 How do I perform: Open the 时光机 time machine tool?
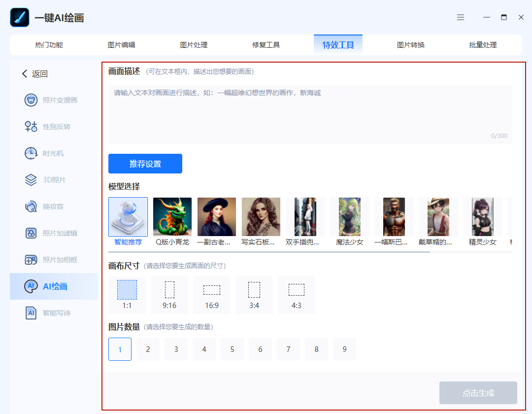coord(44,153)
